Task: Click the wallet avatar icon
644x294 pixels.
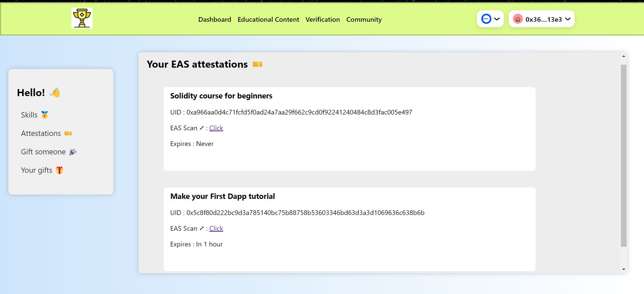Action: 518,19
